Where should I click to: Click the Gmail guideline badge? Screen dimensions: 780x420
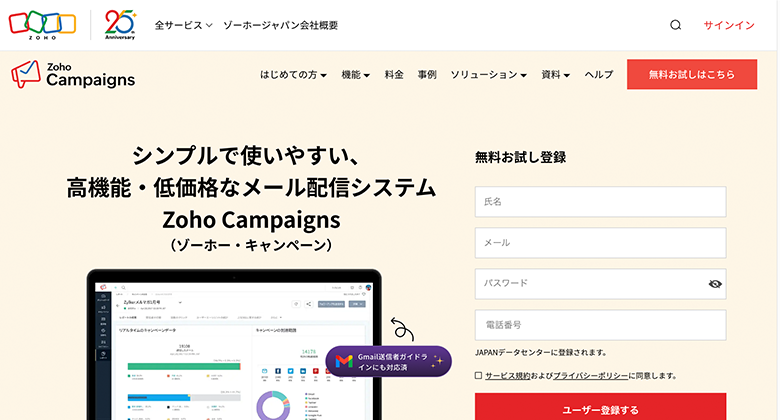tap(388, 361)
